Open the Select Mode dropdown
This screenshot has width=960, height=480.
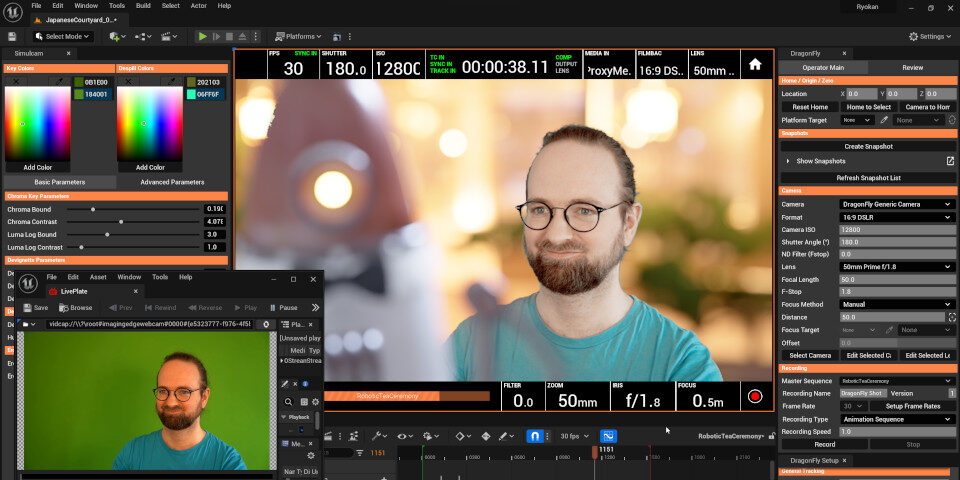(63, 37)
